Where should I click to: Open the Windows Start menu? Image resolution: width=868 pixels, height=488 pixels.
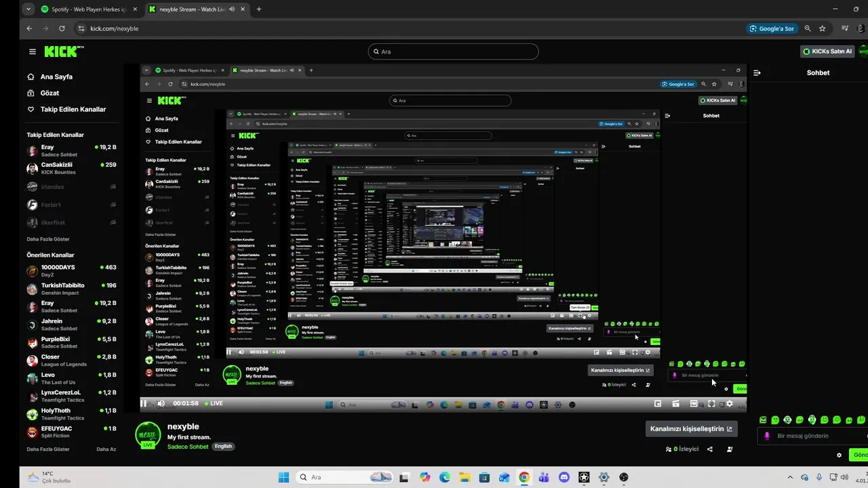(x=283, y=477)
